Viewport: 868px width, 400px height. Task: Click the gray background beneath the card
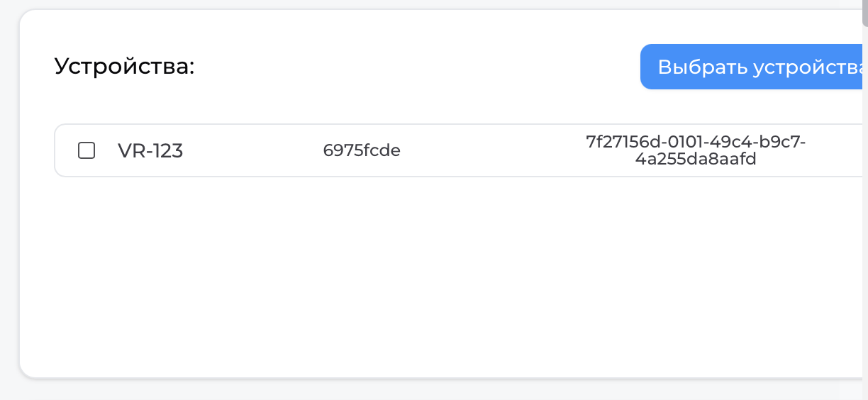(425, 390)
